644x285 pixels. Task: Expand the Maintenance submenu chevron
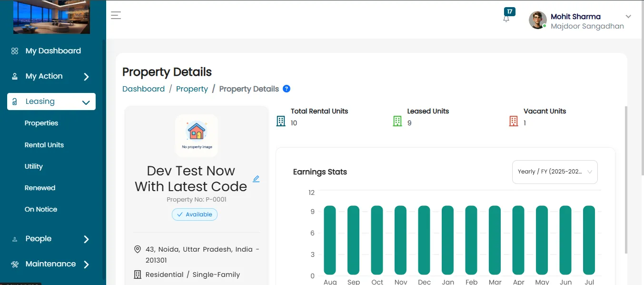pos(86,265)
